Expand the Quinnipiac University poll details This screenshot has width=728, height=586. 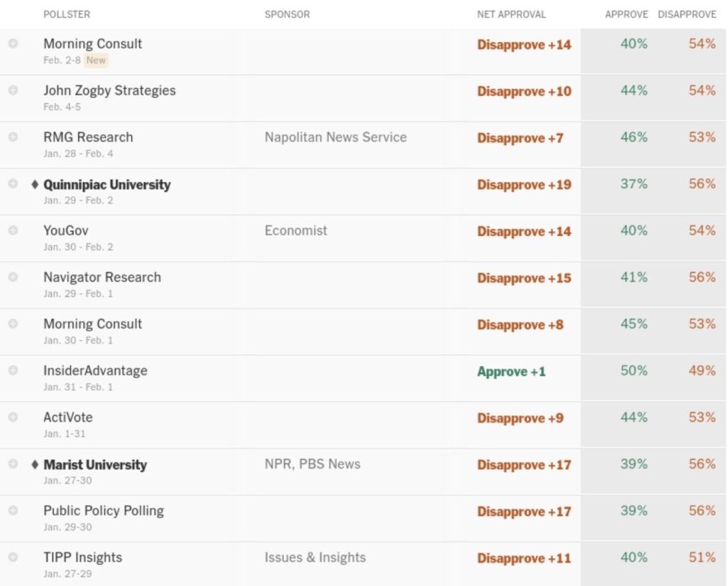point(13,183)
